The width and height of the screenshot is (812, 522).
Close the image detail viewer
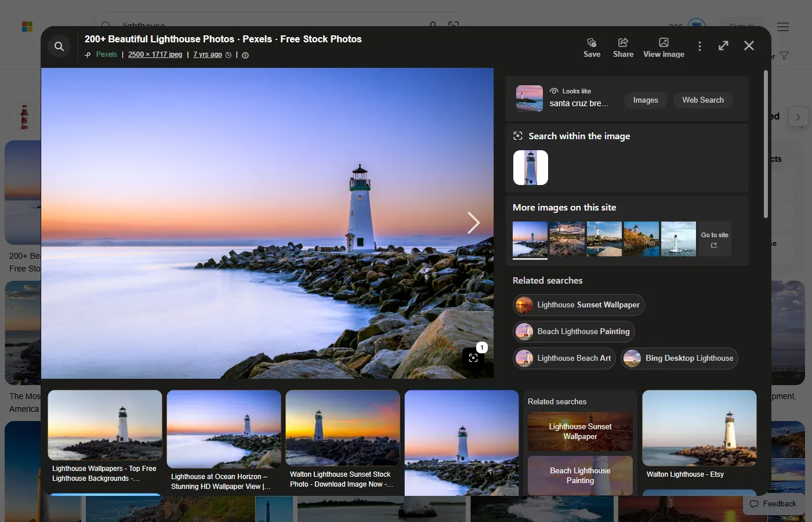pyautogui.click(x=749, y=46)
